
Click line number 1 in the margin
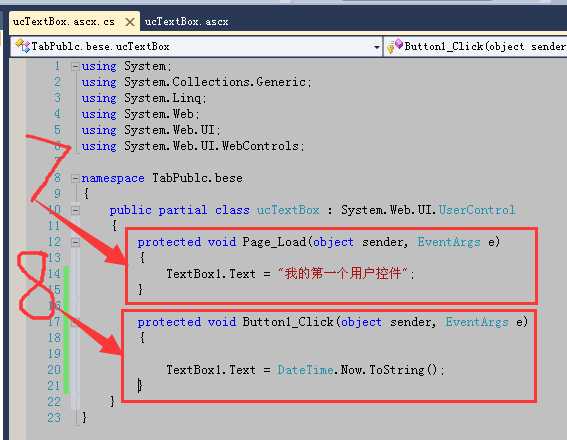pyautogui.click(x=57, y=66)
